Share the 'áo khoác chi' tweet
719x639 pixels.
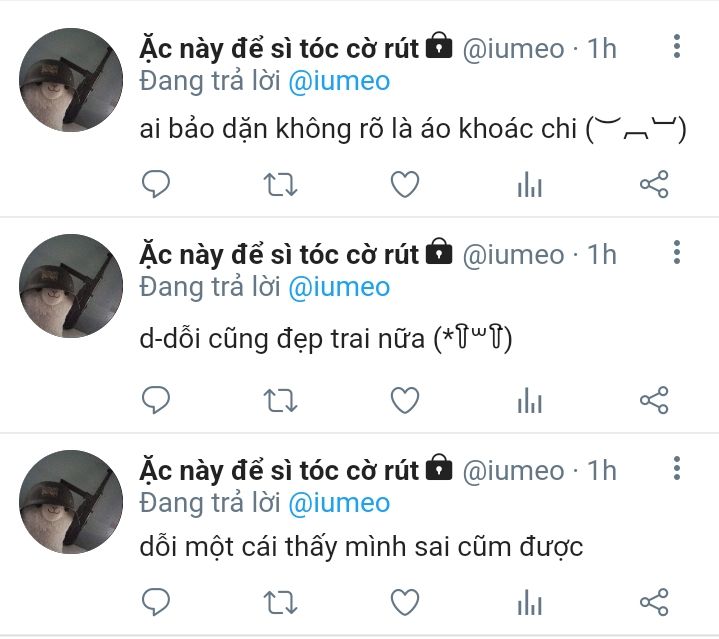click(x=654, y=184)
